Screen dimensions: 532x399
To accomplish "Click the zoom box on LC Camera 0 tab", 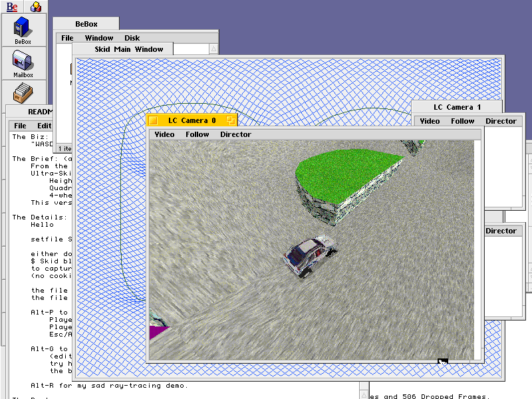I will (231, 120).
